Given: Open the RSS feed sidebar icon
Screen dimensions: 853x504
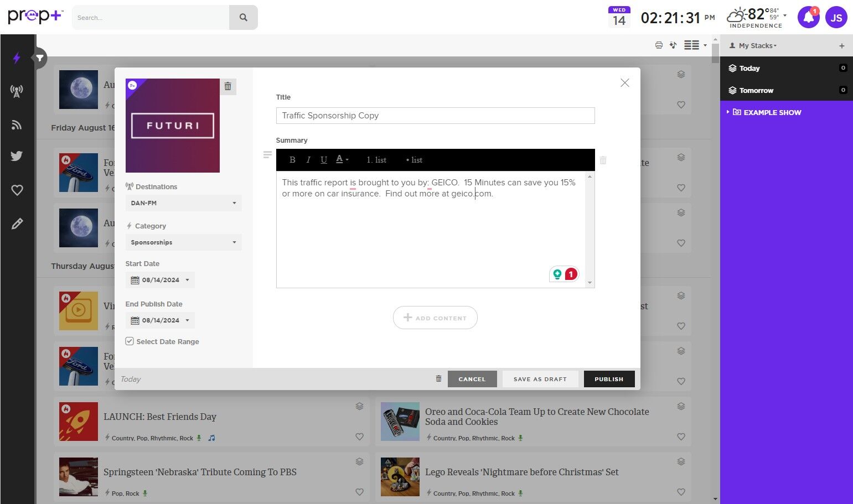Looking at the screenshot, I should 17,125.
